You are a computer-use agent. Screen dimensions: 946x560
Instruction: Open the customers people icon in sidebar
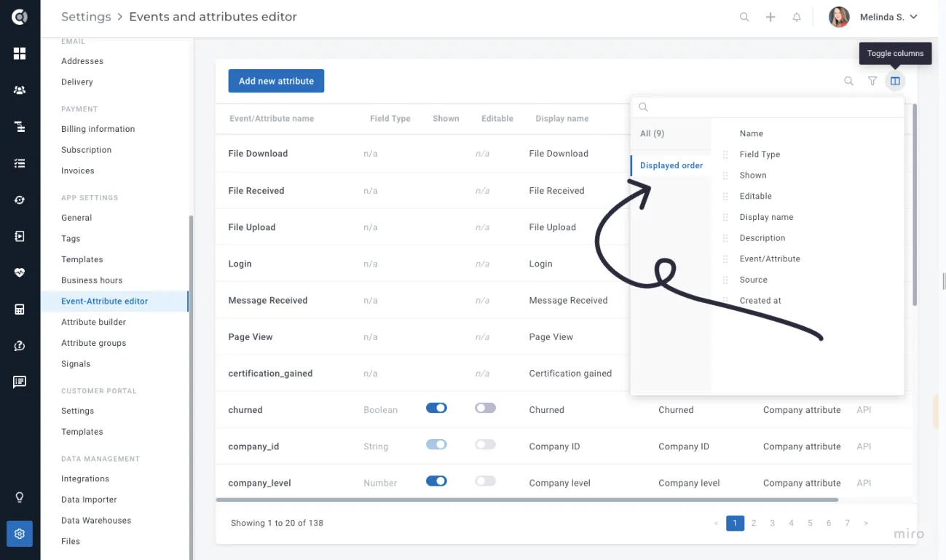20,90
